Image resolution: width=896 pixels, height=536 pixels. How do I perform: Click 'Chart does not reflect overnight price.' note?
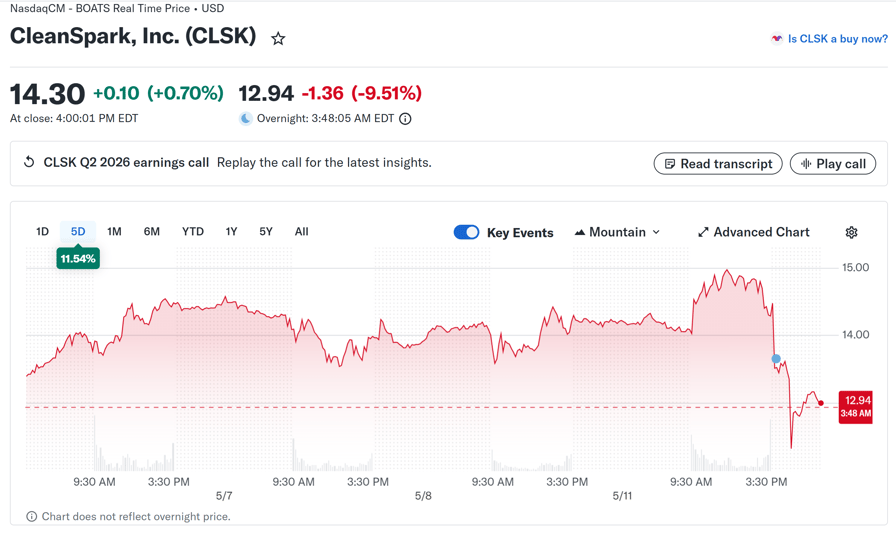tap(136, 517)
